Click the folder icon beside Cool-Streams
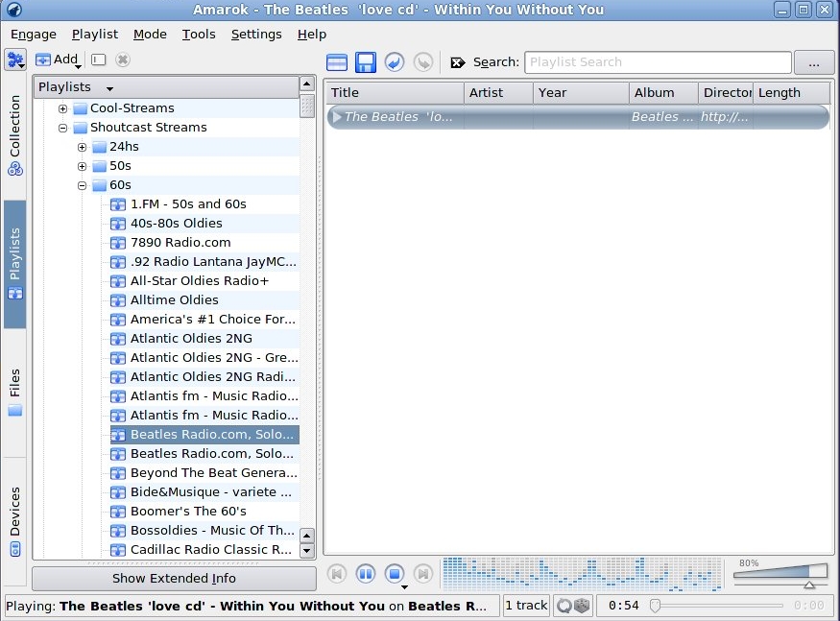This screenshot has width=840, height=621. [81, 108]
